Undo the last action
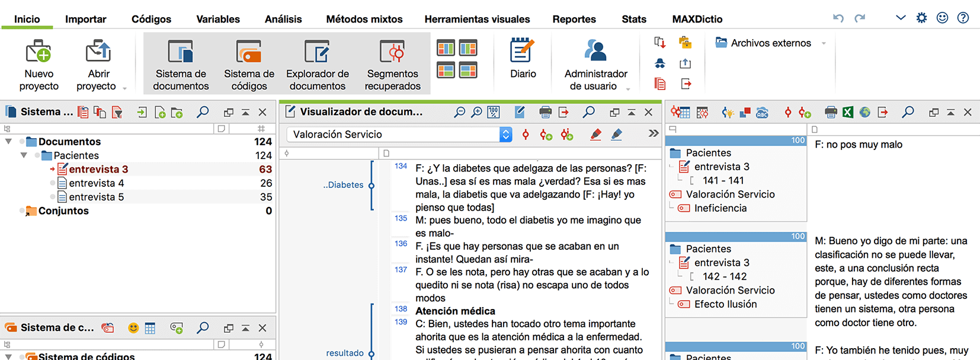The width and height of the screenshot is (980, 360). pyautogui.click(x=838, y=18)
